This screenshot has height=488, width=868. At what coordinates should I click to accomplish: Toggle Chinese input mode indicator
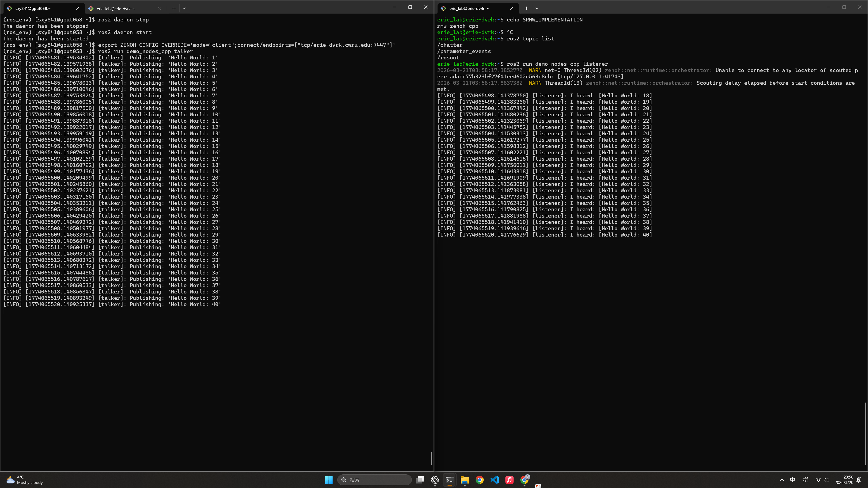click(793, 480)
